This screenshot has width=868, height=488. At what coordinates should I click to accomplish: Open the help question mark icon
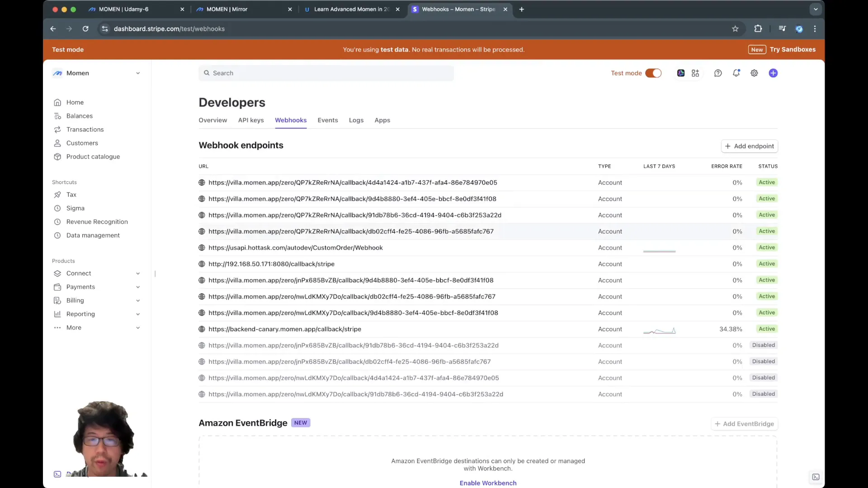[718, 73]
